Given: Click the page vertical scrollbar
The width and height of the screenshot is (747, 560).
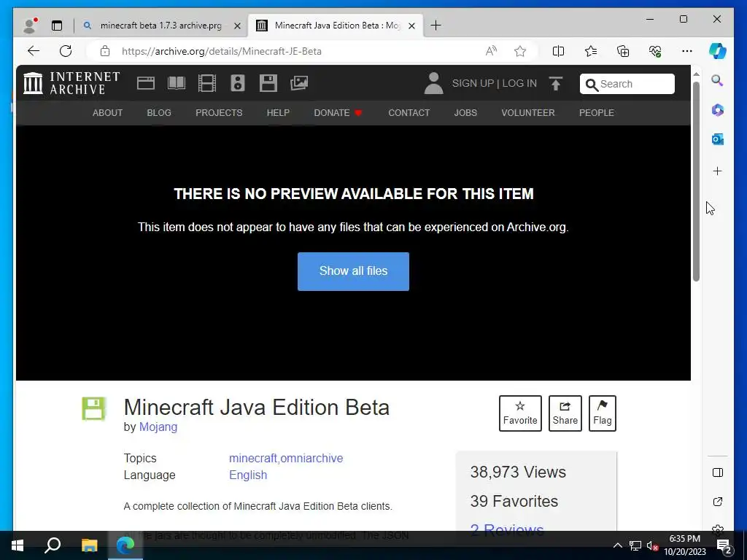Looking at the screenshot, I should [696, 182].
